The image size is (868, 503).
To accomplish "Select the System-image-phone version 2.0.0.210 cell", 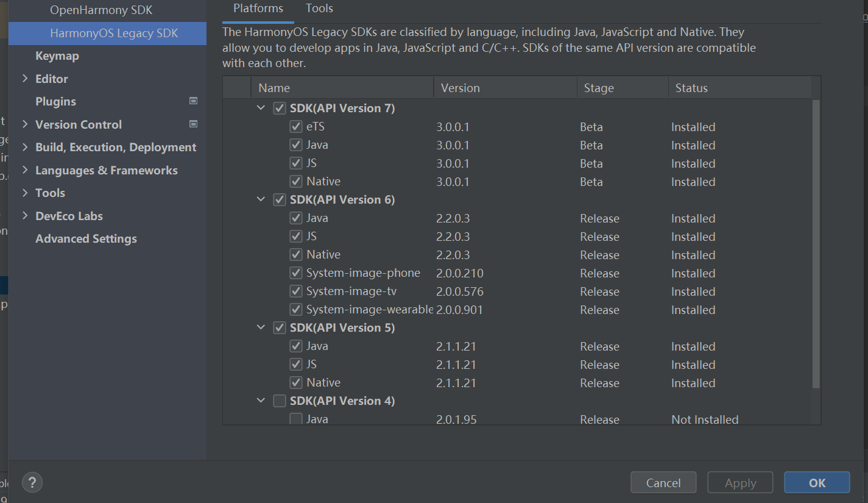I will point(460,273).
